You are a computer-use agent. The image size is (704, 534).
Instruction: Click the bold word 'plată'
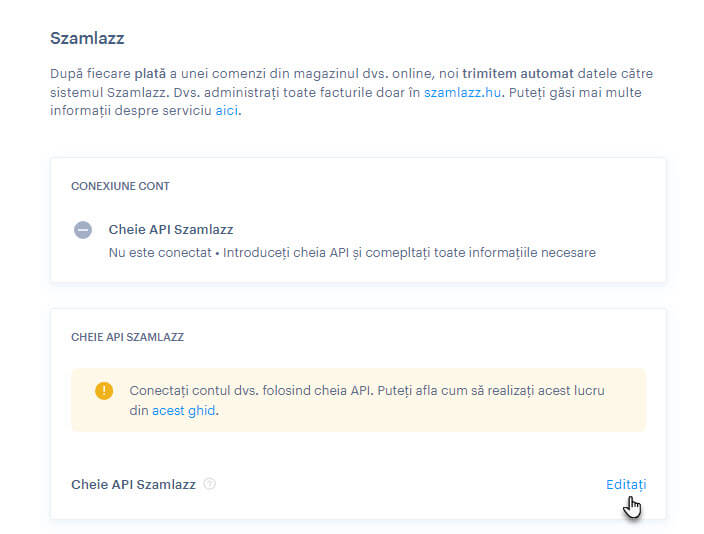click(x=150, y=74)
